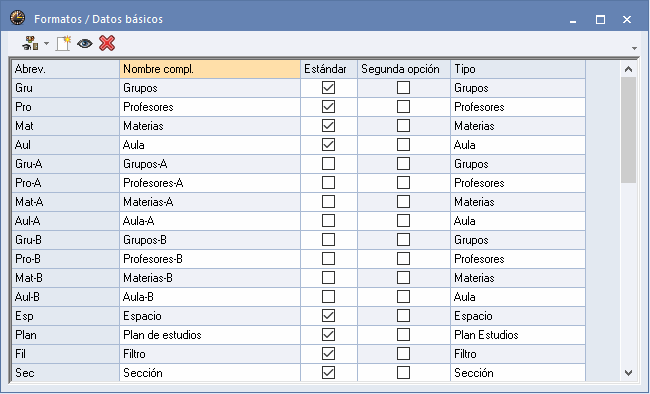Open toolbar options arrow at far right
This screenshot has height=394, width=650.
pyautogui.click(x=634, y=49)
